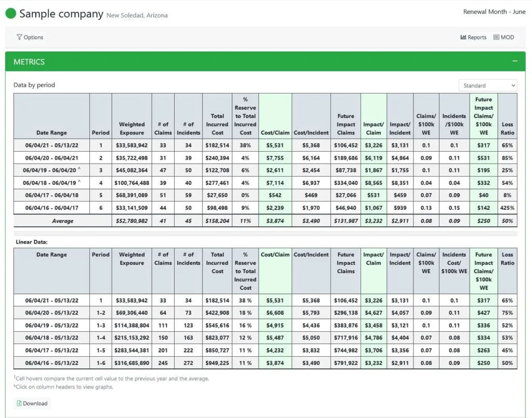The height and width of the screenshot is (418, 532).
Task: Click the Average row label
Action: click(63, 221)
